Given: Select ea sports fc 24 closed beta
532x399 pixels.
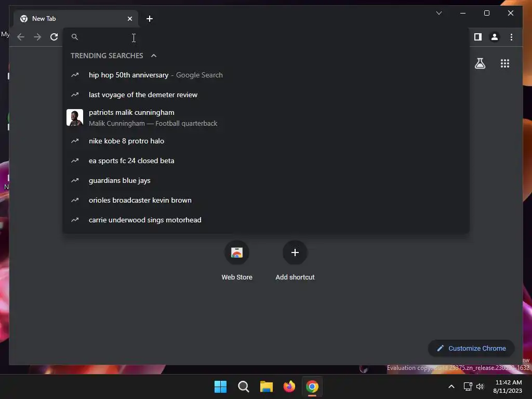Looking at the screenshot, I should [266, 161].
